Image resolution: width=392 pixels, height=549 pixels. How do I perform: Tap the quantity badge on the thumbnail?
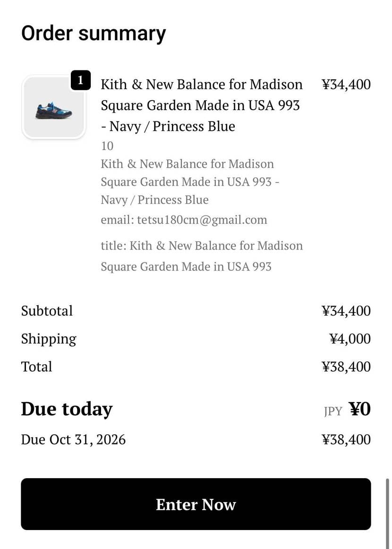click(x=81, y=80)
